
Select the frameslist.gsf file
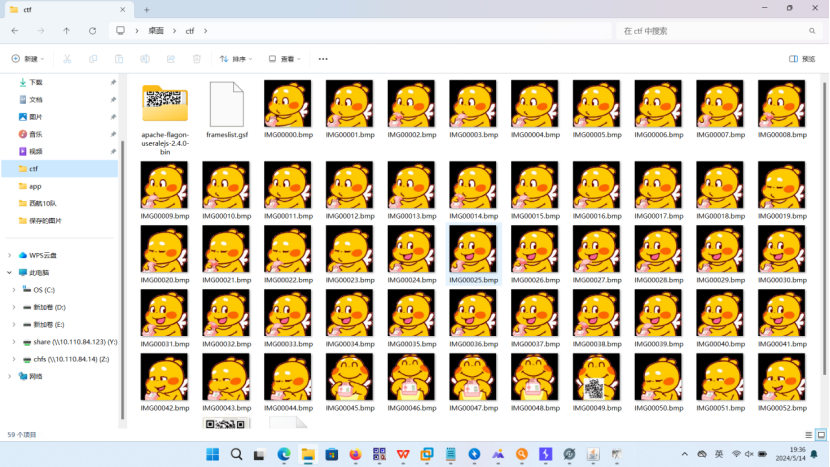[x=226, y=109]
